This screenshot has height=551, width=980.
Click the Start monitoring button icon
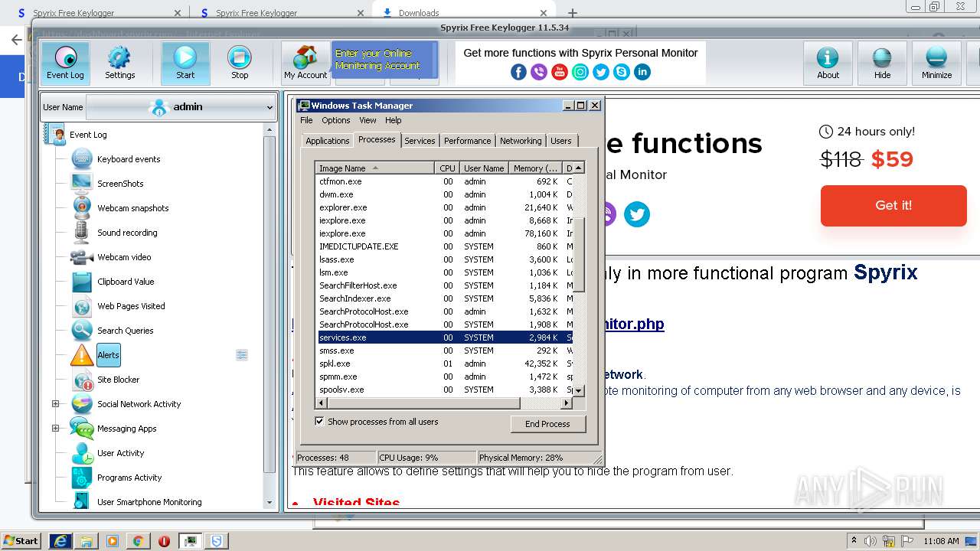click(185, 63)
